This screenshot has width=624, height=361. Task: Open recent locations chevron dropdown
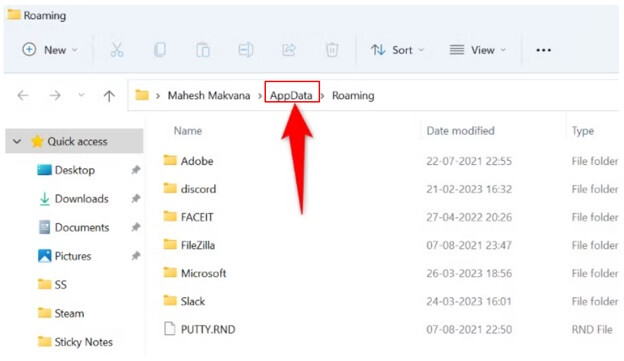point(81,95)
